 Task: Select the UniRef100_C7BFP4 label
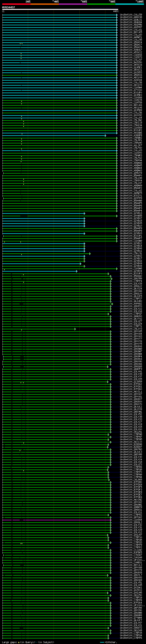[x=131, y=281]
